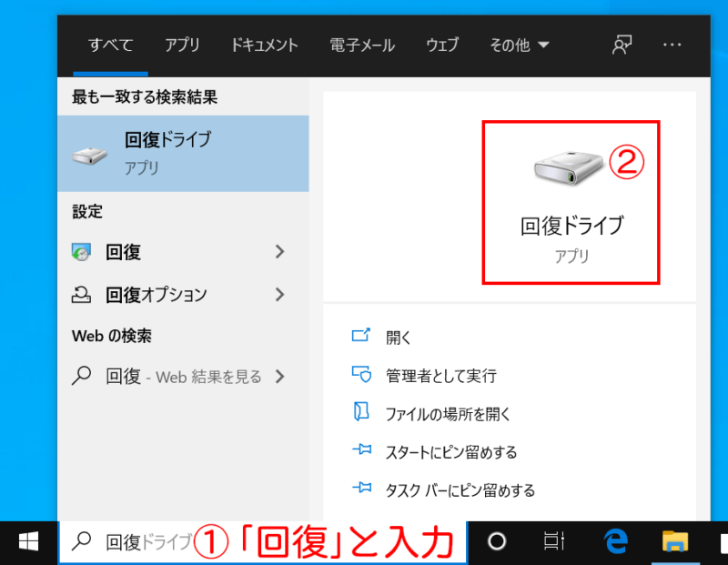This screenshot has height=565, width=728.
Task: Launch Microsoft Edge from the taskbar
Action: click(616, 541)
